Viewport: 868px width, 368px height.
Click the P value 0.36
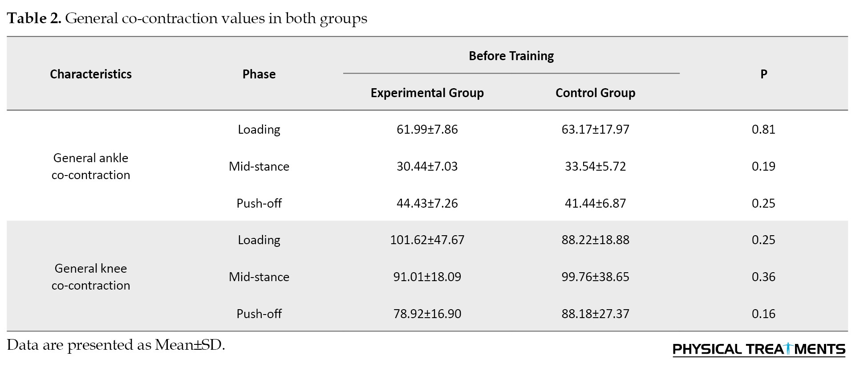tap(763, 277)
